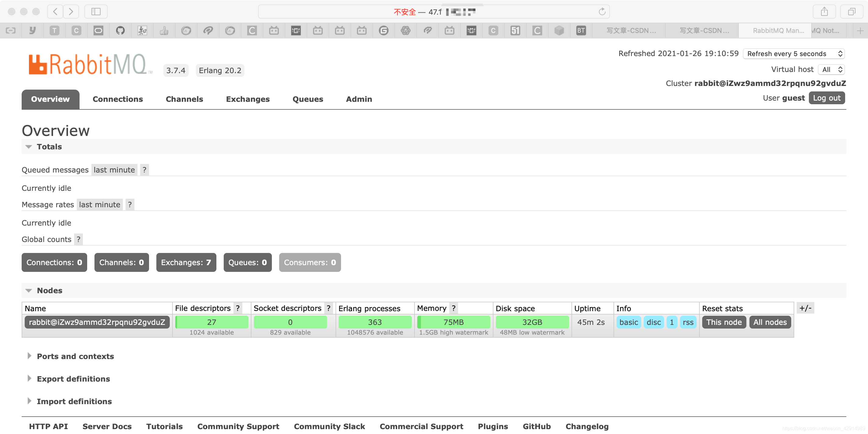Change Message rates last minute range
Screen dimensions: 868x434
[100, 205]
